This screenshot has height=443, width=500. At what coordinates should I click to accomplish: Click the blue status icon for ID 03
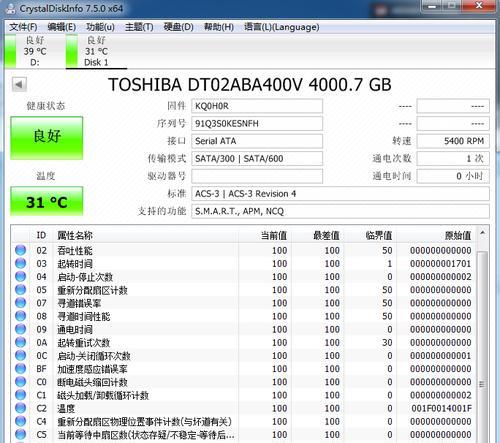(x=21, y=263)
